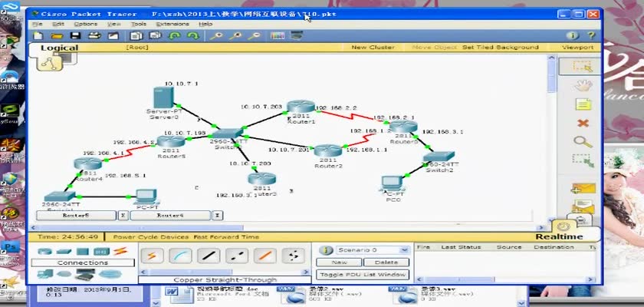Select the Router5 window tab

[76, 216]
